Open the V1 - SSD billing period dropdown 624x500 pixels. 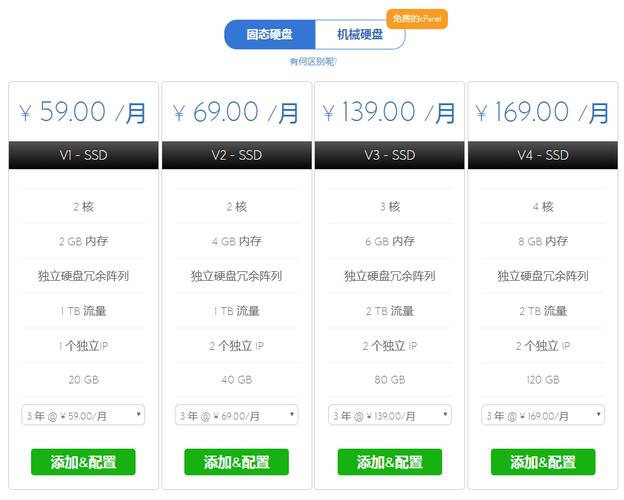coord(83,415)
